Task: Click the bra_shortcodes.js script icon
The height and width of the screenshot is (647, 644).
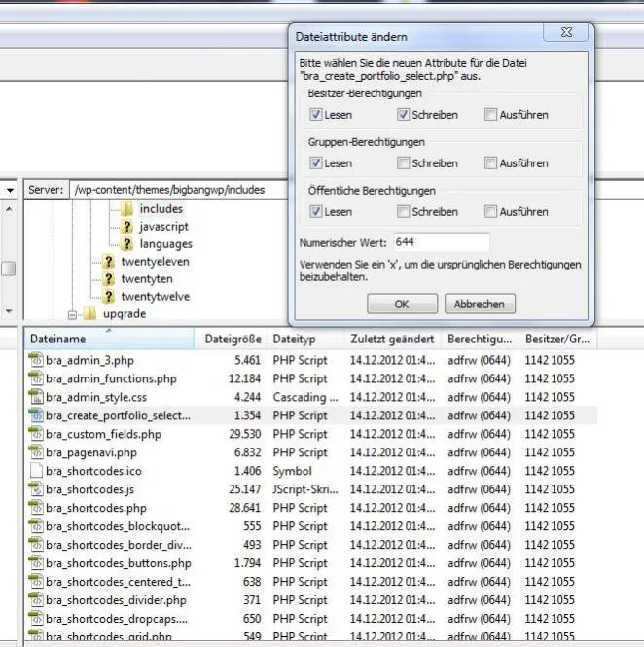Action: click(x=36, y=489)
